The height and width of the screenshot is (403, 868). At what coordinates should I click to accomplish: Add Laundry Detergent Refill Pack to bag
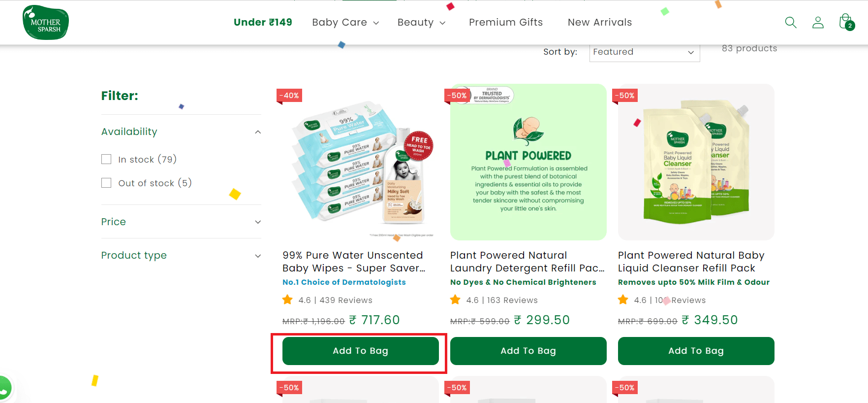(x=528, y=351)
